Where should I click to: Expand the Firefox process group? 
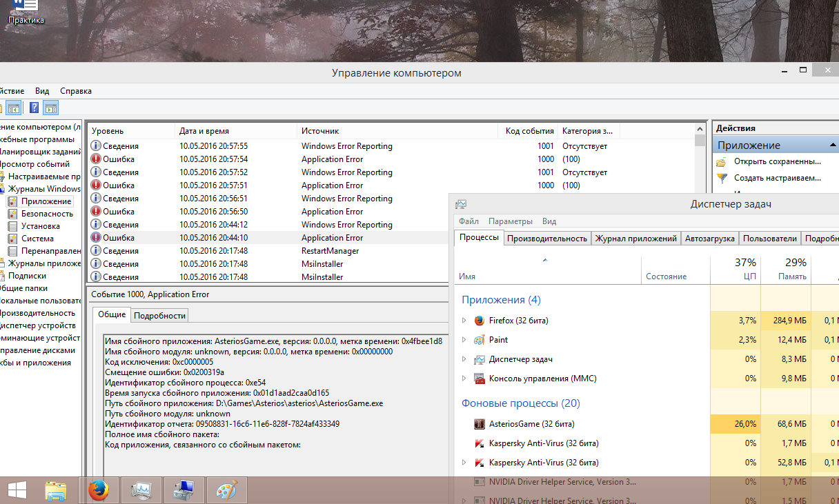click(464, 321)
